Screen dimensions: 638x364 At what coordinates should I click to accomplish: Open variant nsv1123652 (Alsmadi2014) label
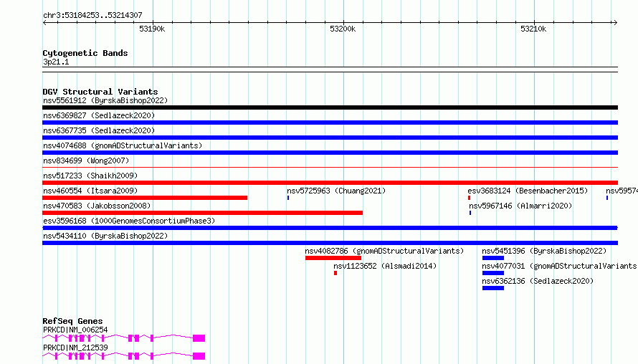point(385,266)
